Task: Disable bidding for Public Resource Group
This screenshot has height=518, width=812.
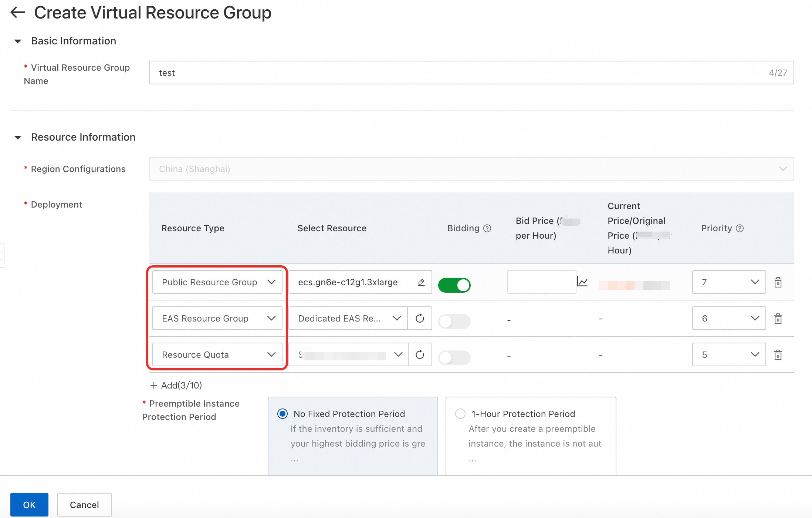Action: click(454, 285)
